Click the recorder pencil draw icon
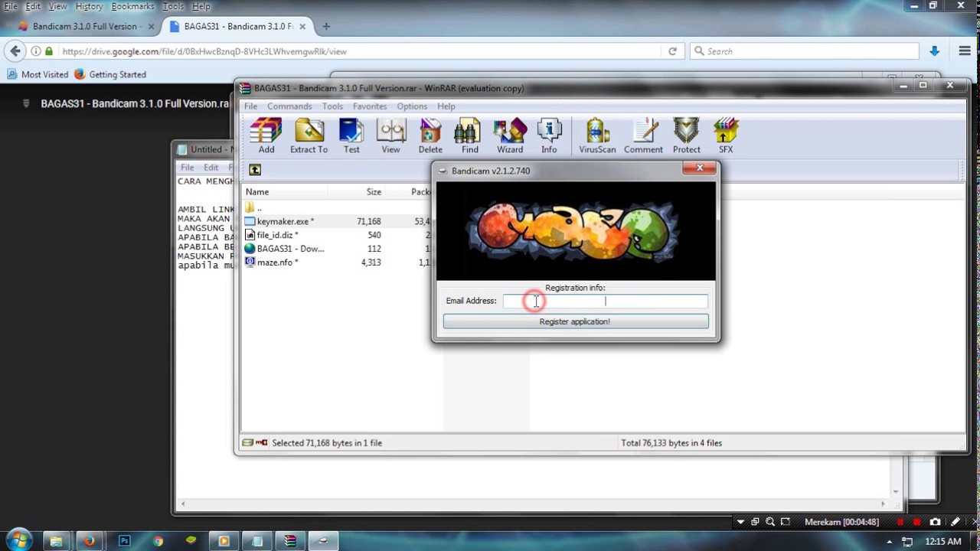Screen dimensions: 980x551 (955, 522)
